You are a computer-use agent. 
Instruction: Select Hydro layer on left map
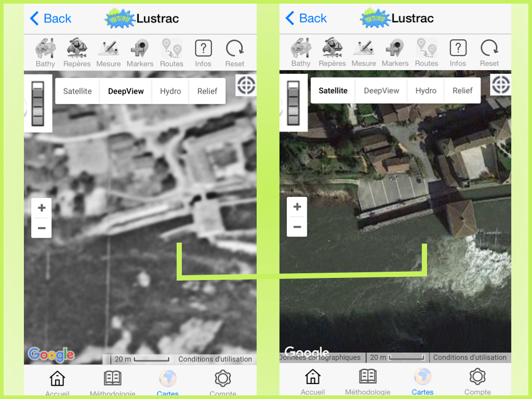(170, 91)
